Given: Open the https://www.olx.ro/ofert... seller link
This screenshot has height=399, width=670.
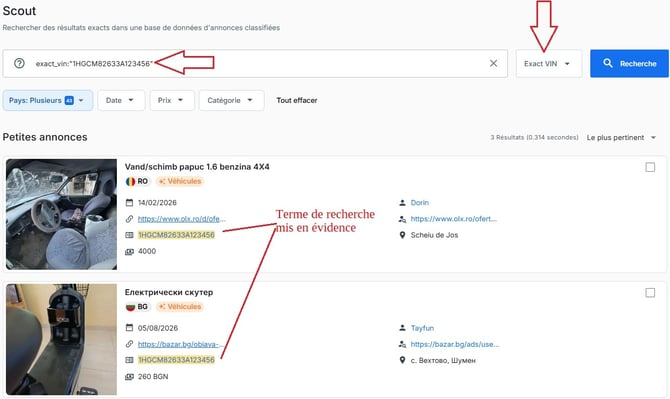Looking at the screenshot, I should coord(454,219).
